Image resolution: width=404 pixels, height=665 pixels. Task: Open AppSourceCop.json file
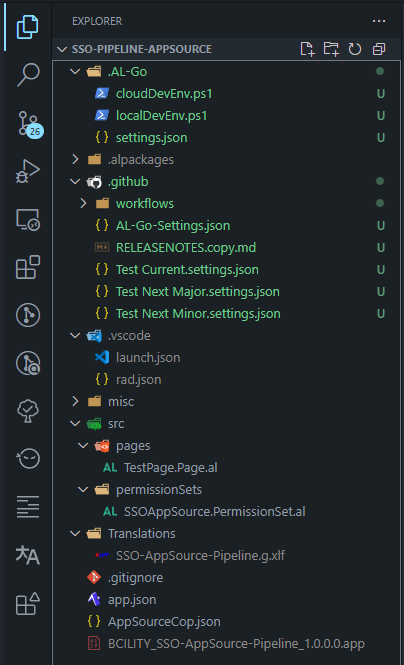pos(164,622)
